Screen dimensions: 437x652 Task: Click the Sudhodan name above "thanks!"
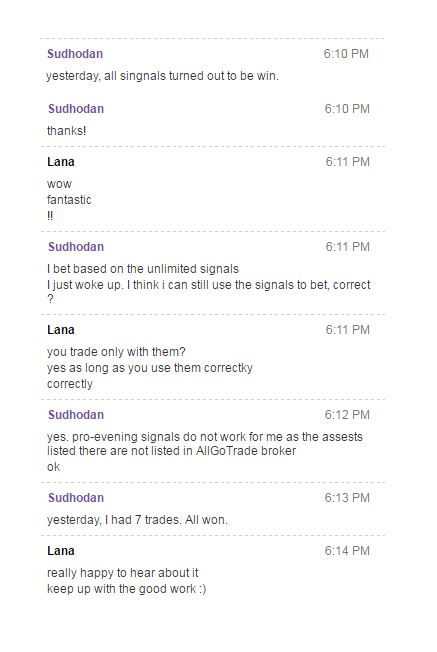[76, 109]
